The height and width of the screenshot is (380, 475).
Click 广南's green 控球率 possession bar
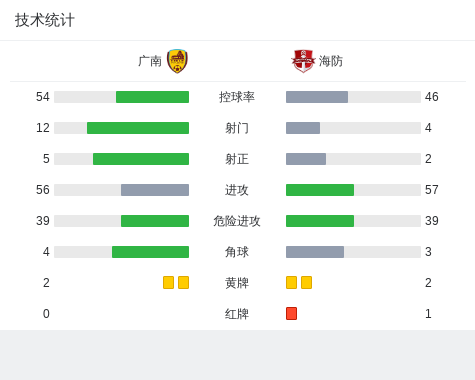point(152,97)
